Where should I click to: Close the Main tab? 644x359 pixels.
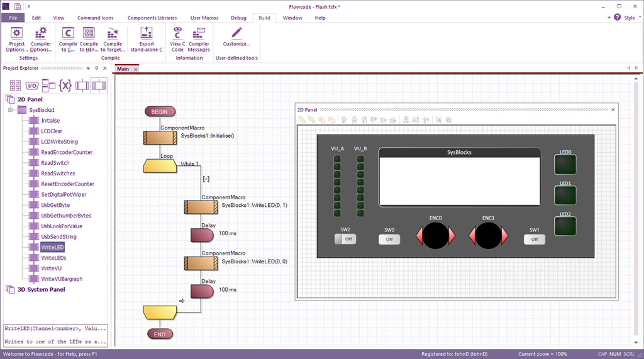click(136, 69)
